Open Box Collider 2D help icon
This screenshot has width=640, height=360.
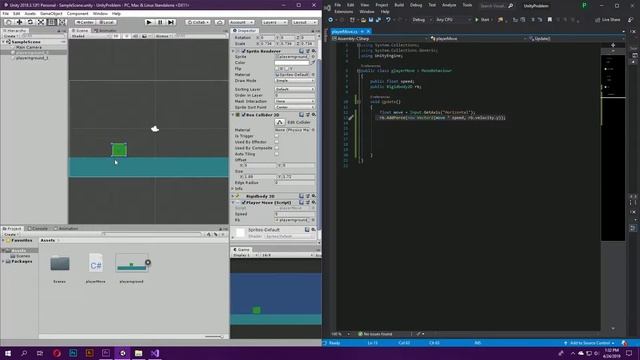click(301, 115)
